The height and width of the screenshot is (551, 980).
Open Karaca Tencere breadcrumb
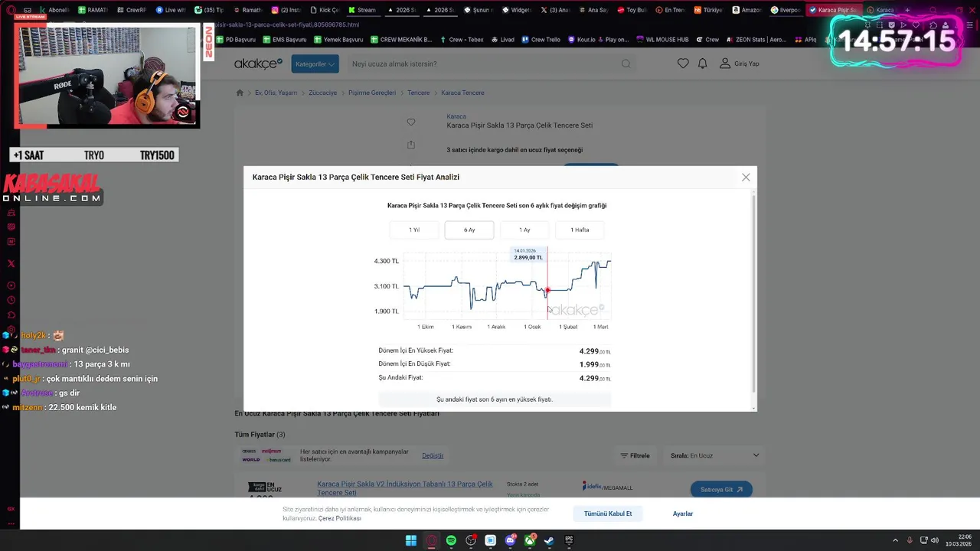pyautogui.click(x=462, y=93)
